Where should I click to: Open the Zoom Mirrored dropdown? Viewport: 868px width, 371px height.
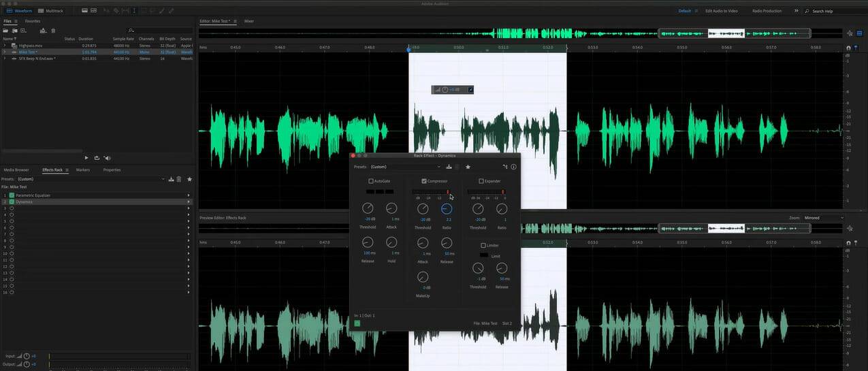(823, 218)
